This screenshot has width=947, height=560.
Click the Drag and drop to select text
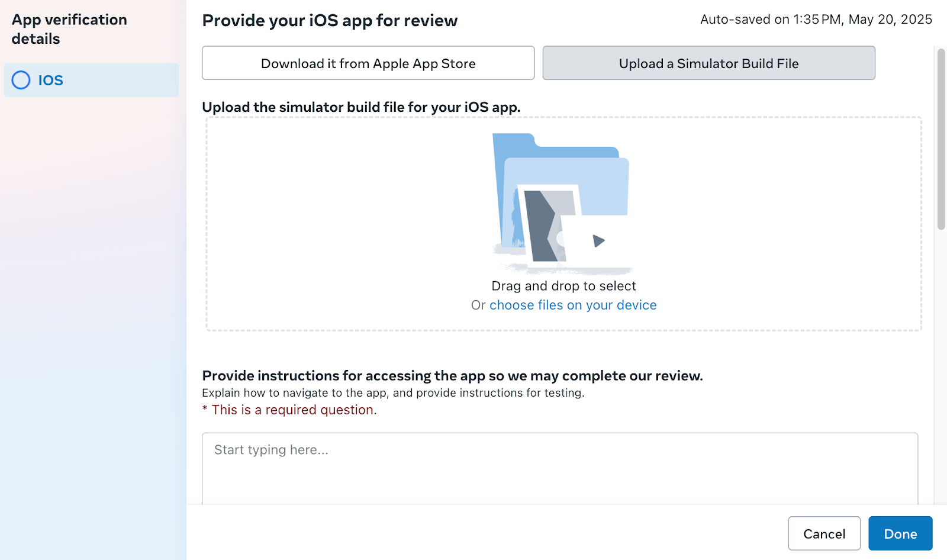563,286
